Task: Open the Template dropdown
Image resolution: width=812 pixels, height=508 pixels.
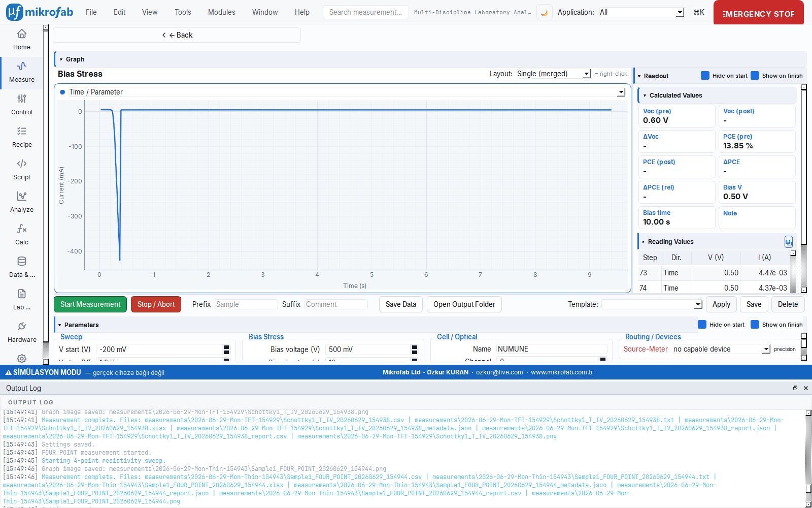Action: (x=652, y=304)
